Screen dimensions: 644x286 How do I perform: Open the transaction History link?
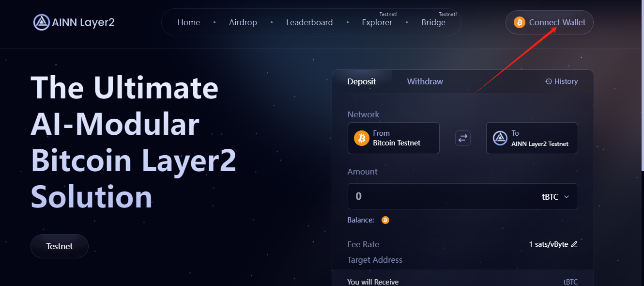tap(562, 81)
